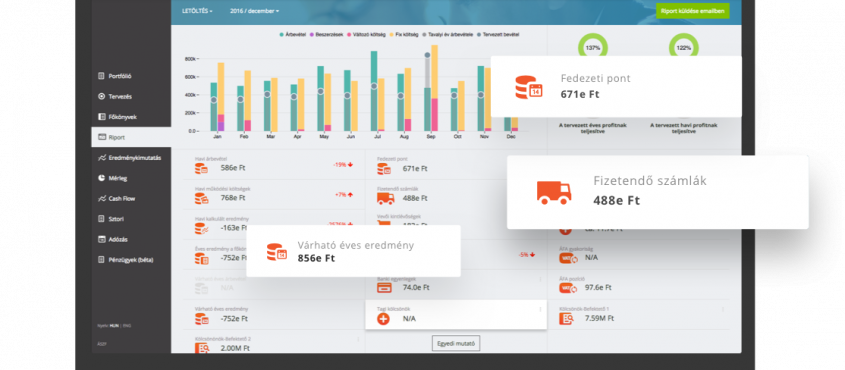Click the 97.6e Ft value

point(599,288)
